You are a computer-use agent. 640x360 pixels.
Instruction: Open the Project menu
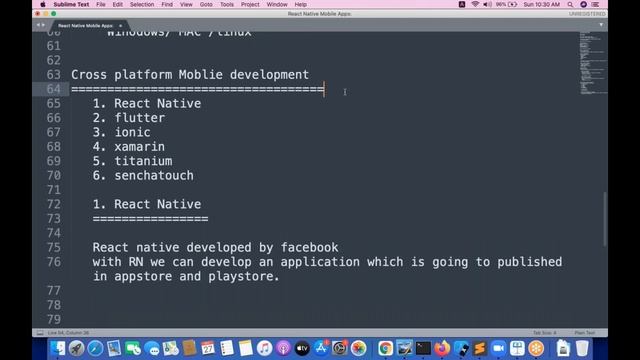(250, 4)
